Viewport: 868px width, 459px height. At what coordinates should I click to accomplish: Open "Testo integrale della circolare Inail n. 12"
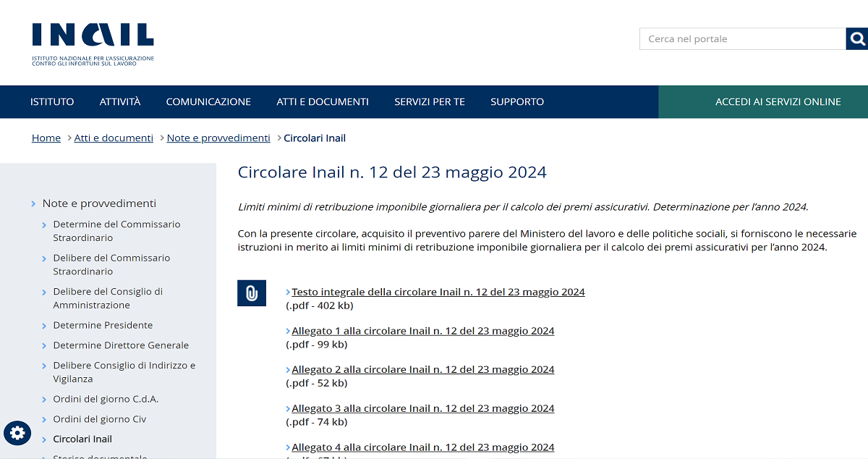[437, 292]
